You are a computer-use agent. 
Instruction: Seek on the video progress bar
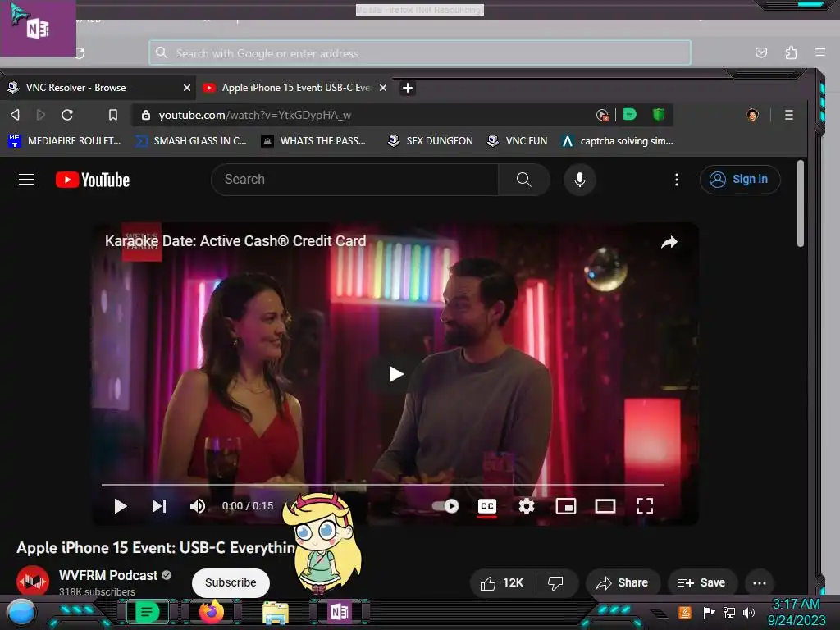383,485
